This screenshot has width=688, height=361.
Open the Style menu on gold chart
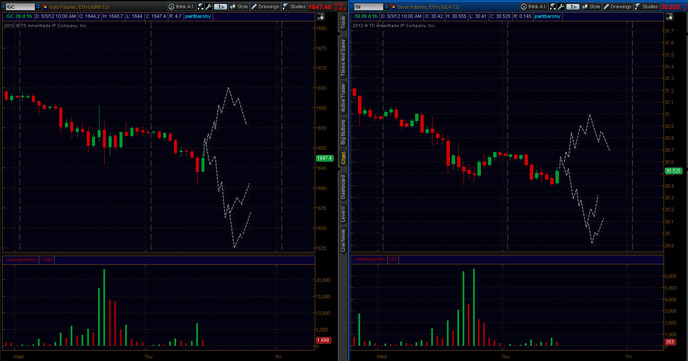click(x=239, y=7)
